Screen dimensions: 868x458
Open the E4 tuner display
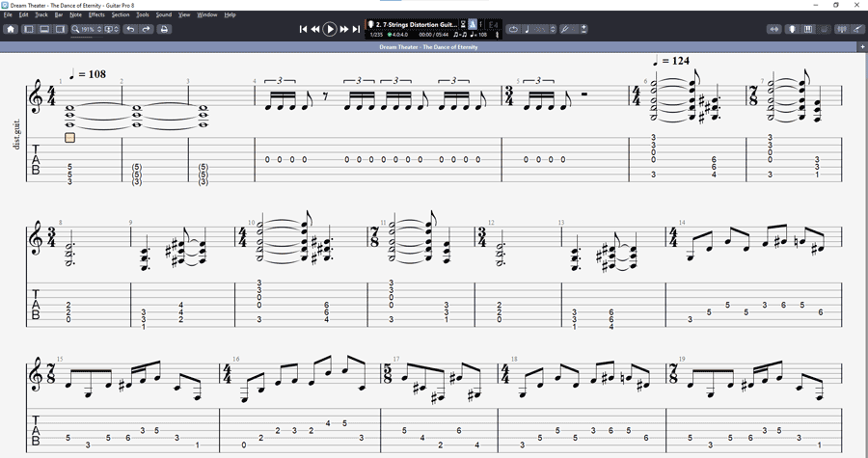pyautogui.click(x=493, y=25)
